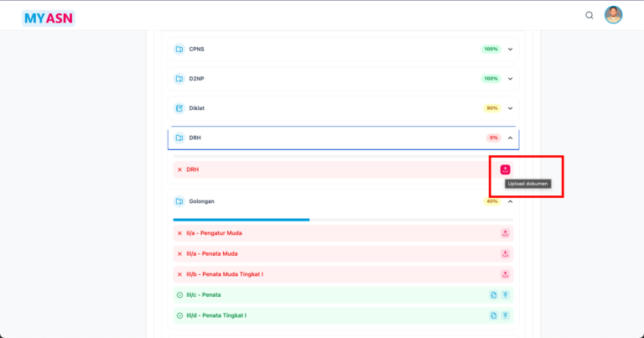Expand the D2NP section chevron

[510, 79]
